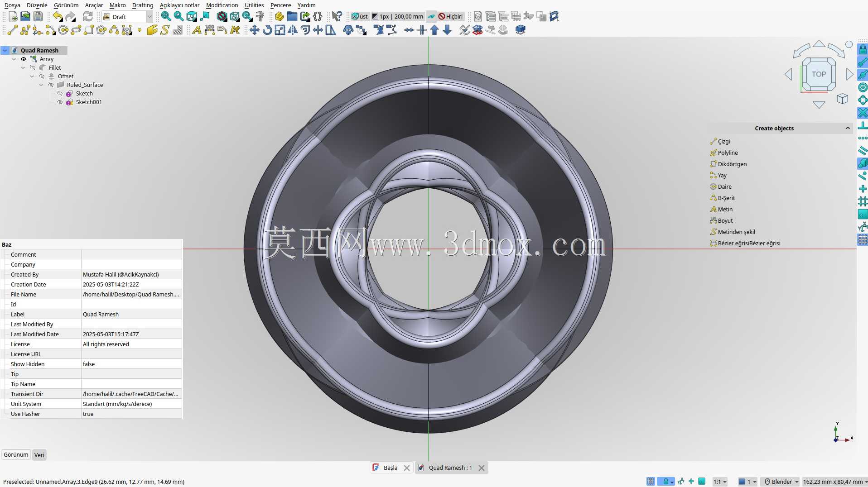
Task: Open the Modification menu
Action: [x=222, y=5]
